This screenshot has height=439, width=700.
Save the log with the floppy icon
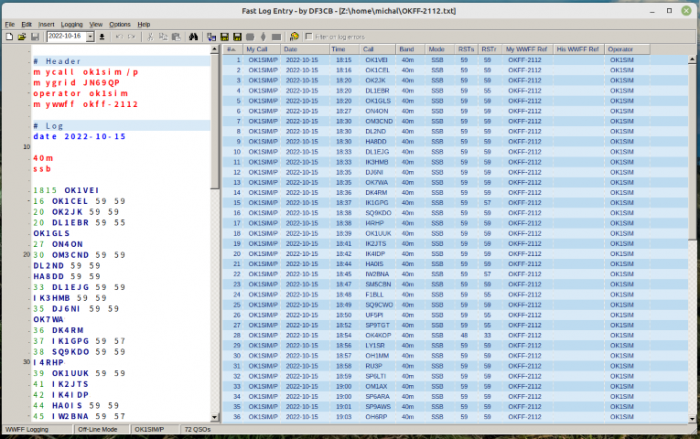tap(35, 37)
